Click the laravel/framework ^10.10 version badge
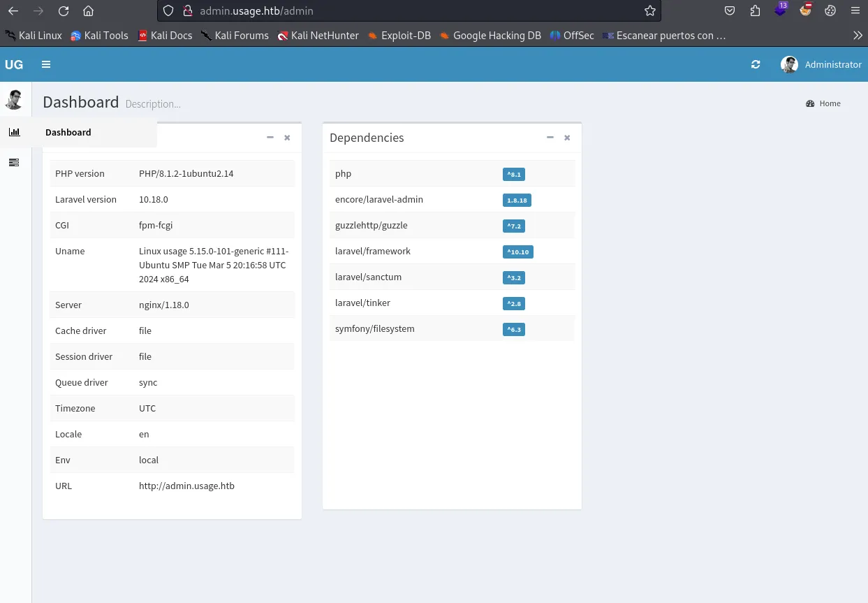This screenshot has height=603, width=868. tap(518, 252)
